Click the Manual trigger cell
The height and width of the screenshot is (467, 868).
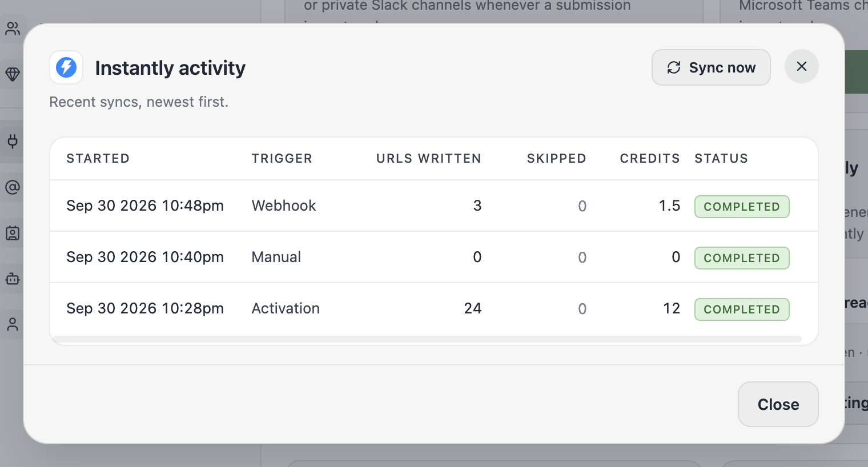(x=276, y=257)
